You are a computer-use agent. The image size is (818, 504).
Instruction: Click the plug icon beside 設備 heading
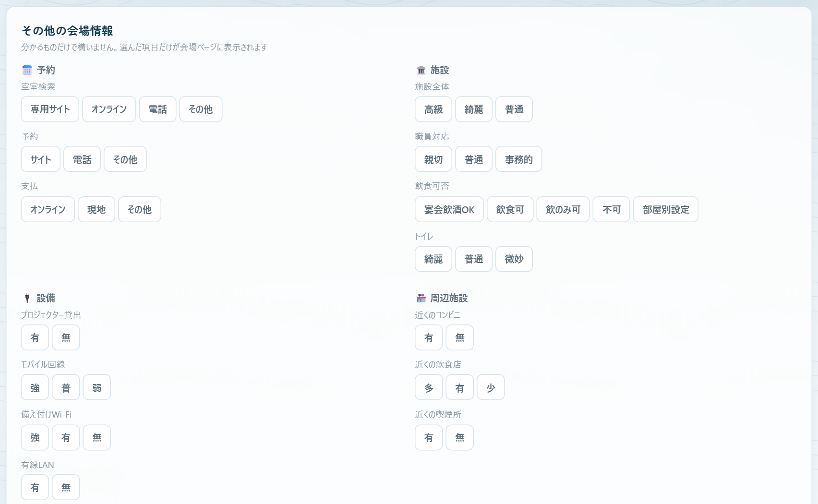pos(27,298)
